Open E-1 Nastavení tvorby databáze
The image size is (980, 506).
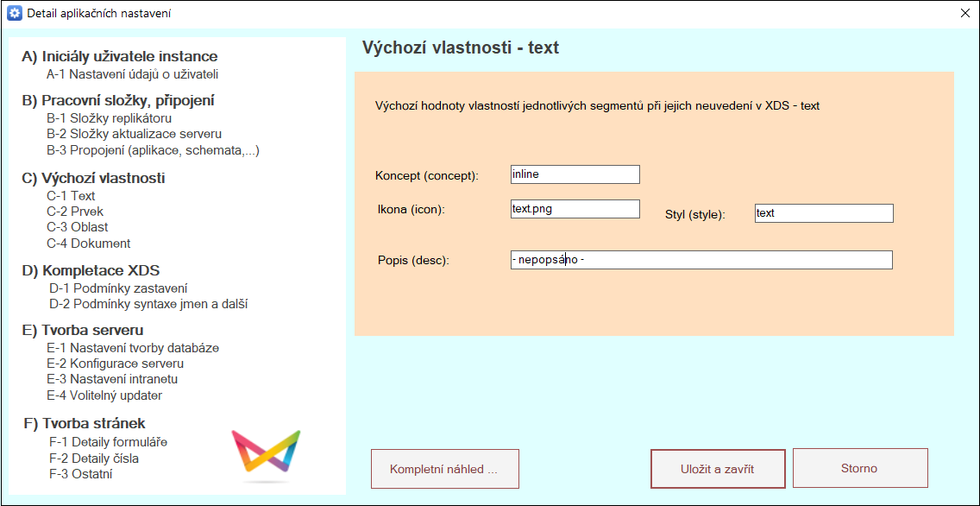coord(133,348)
